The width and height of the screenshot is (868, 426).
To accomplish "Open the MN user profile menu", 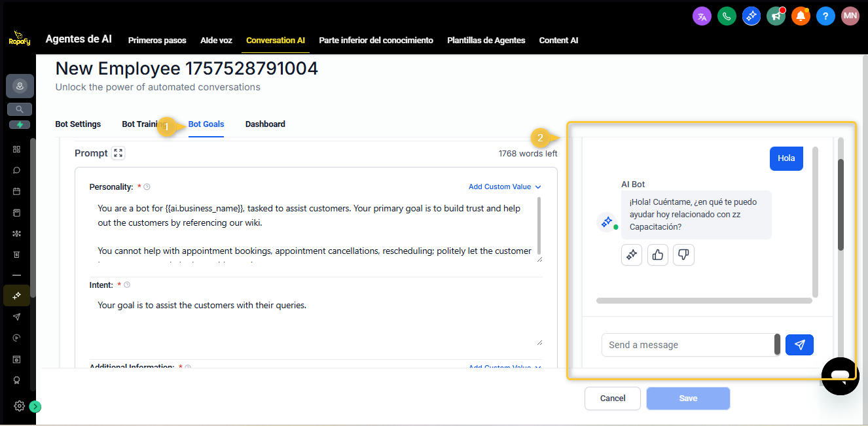I will tap(850, 16).
